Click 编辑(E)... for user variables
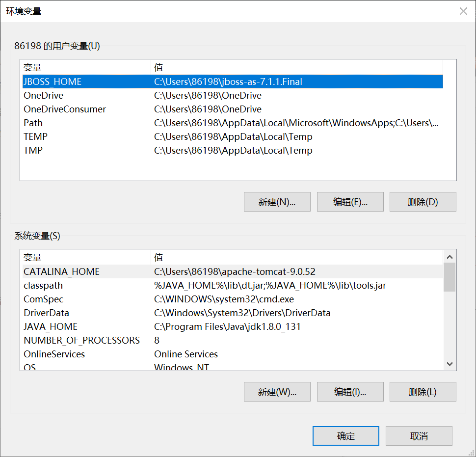The width and height of the screenshot is (476, 457). tap(350, 202)
